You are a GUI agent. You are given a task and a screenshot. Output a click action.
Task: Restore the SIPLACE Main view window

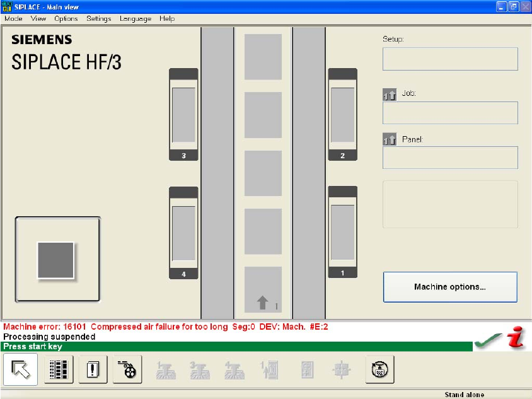[514, 6]
